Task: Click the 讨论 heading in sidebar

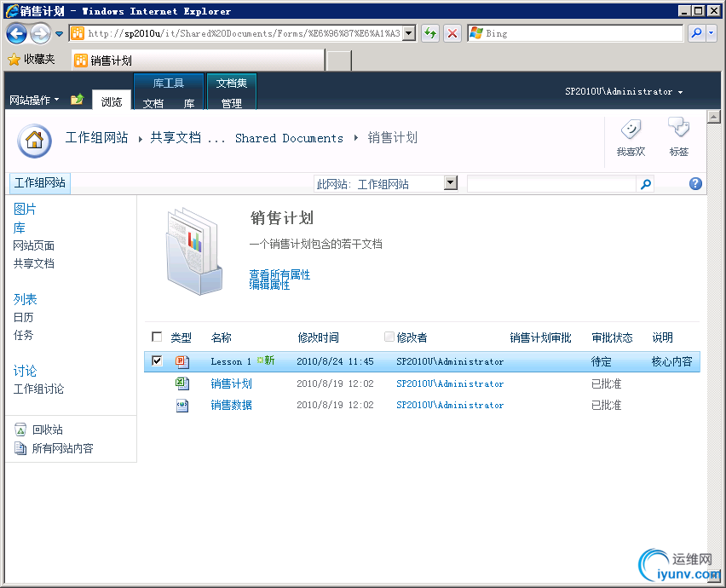Action: pyautogui.click(x=25, y=371)
